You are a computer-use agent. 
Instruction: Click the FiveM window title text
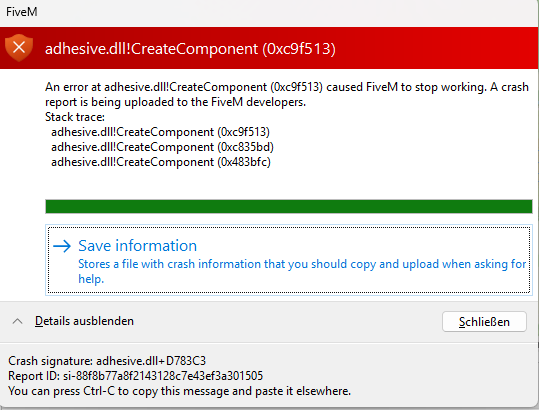point(22,12)
